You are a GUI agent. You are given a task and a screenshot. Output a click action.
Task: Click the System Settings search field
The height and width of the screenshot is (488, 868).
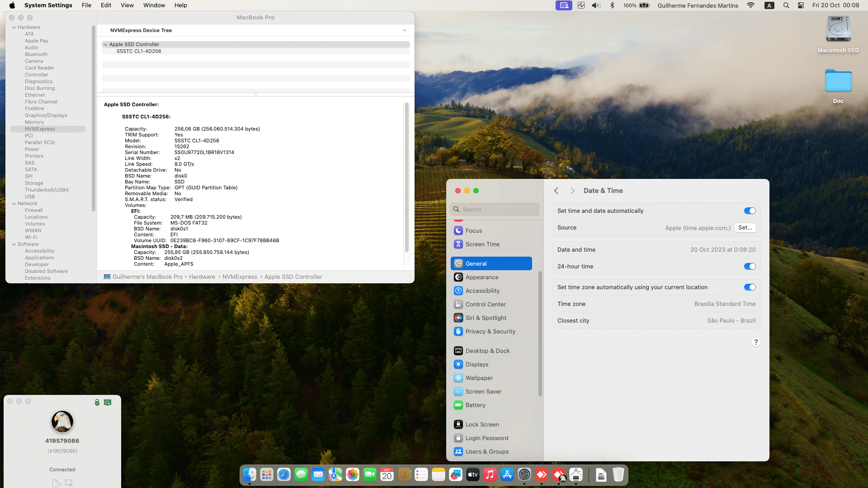pos(495,209)
